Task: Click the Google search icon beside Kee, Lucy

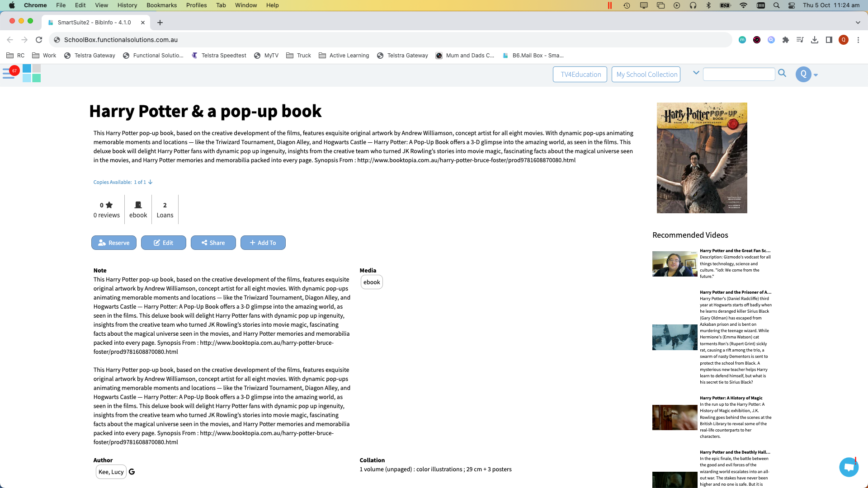Action: (132, 472)
